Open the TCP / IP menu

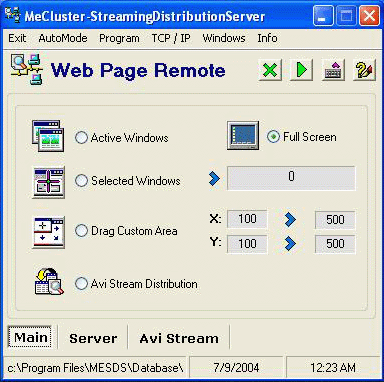[x=171, y=38]
